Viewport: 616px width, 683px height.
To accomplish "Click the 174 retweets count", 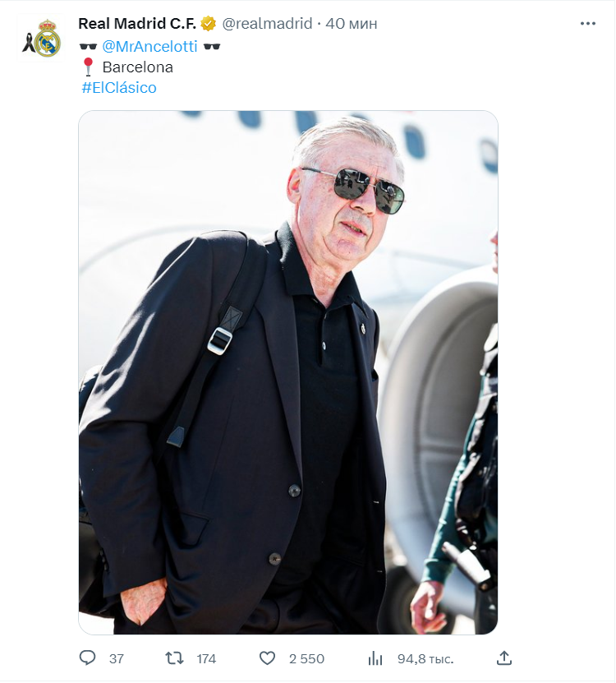I will click(x=206, y=658).
